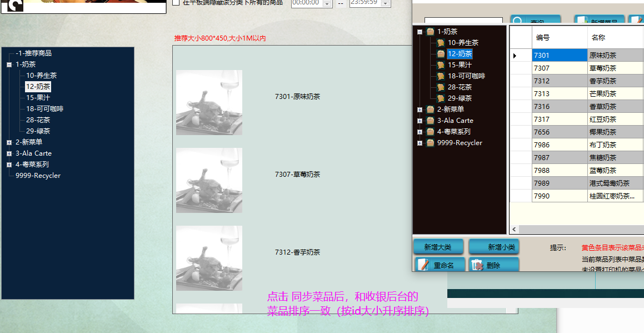The width and height of the screenshot is (644, 333).
Task: Click folder icon beside 4-粤菜系列 in right dialog tree
Action: click(x=431, y=132)
